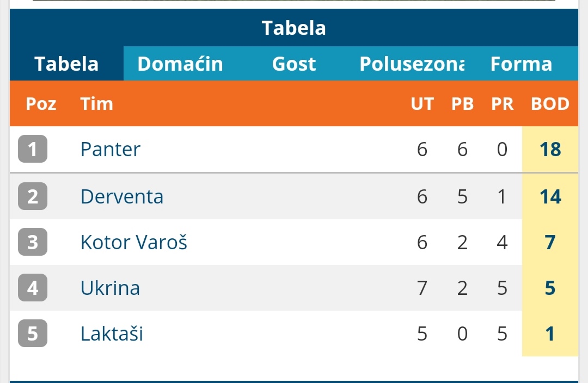The width and height of the screenshot is (588, 383).
Task: Go to the Ukrina team link
Action: pyautogui.click(x=111, y=288)
